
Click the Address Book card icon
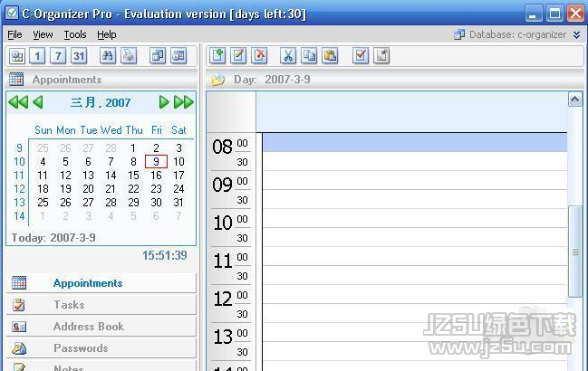[x=19, y=327]
